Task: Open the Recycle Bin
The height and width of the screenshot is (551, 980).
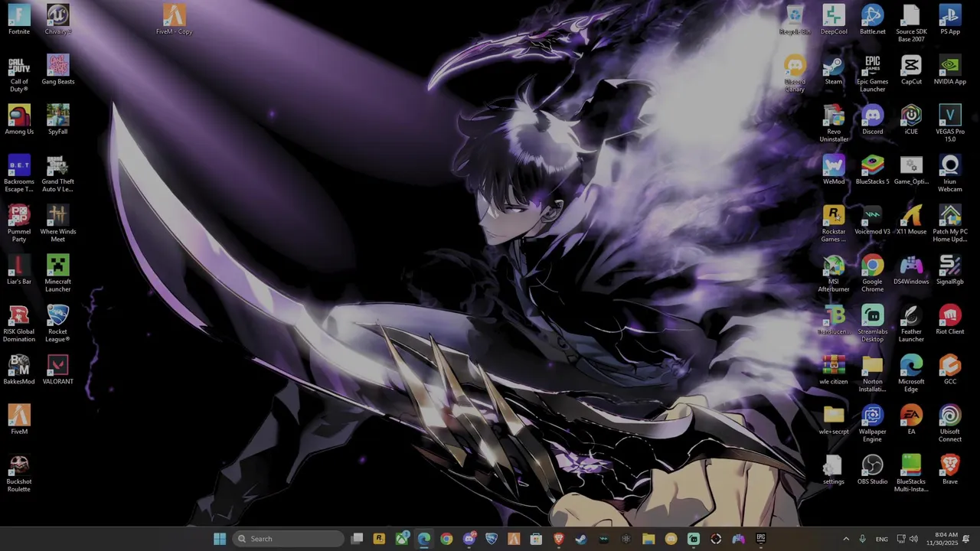Action: tap(795, 20)
